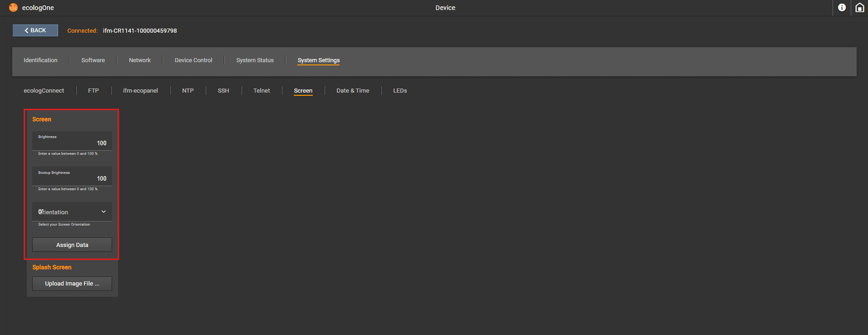Image resolution: width=868 pixels, height=335 pixels.
Task: Select the Device Control tab
Action: pos(193,60)
